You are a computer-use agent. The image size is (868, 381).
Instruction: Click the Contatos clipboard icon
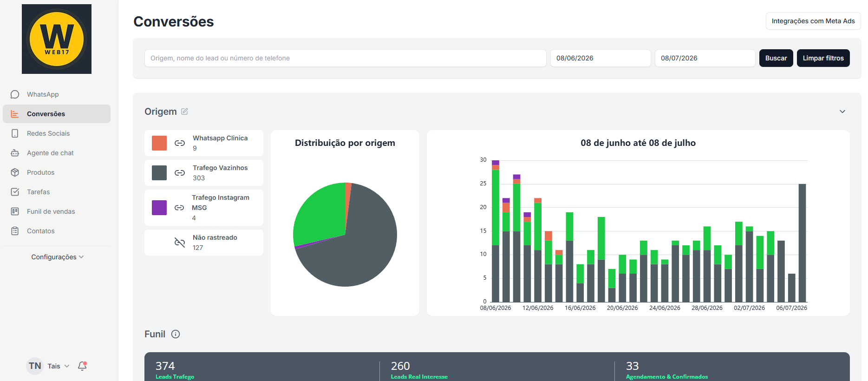click(x=15, y=231)
